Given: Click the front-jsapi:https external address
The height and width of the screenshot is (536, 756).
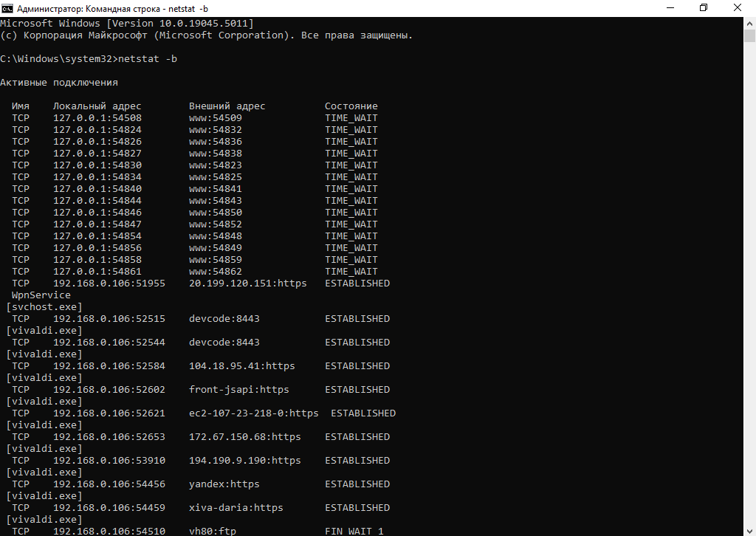Looking at the screenshot, I should click(x=238, y=390).
